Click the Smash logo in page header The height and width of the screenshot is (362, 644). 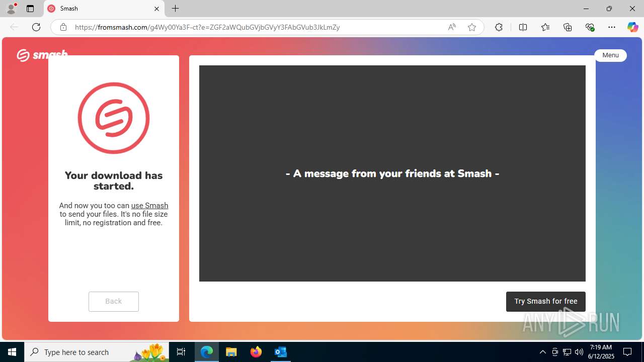42,55
